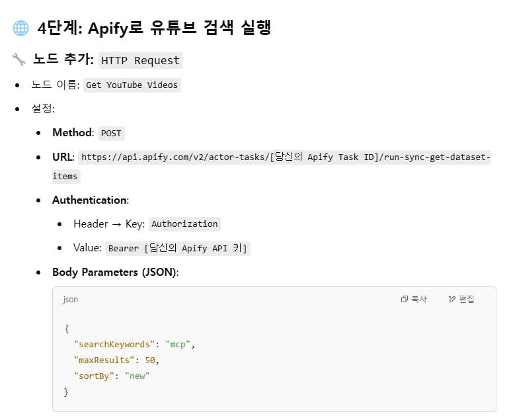Click the Get YouTube Videos node name
The image size is (509, 420).
coord(132,85)
